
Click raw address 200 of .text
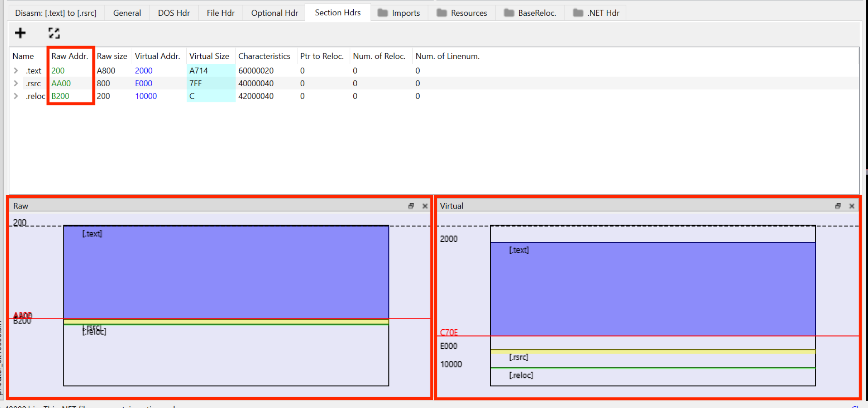58,71
